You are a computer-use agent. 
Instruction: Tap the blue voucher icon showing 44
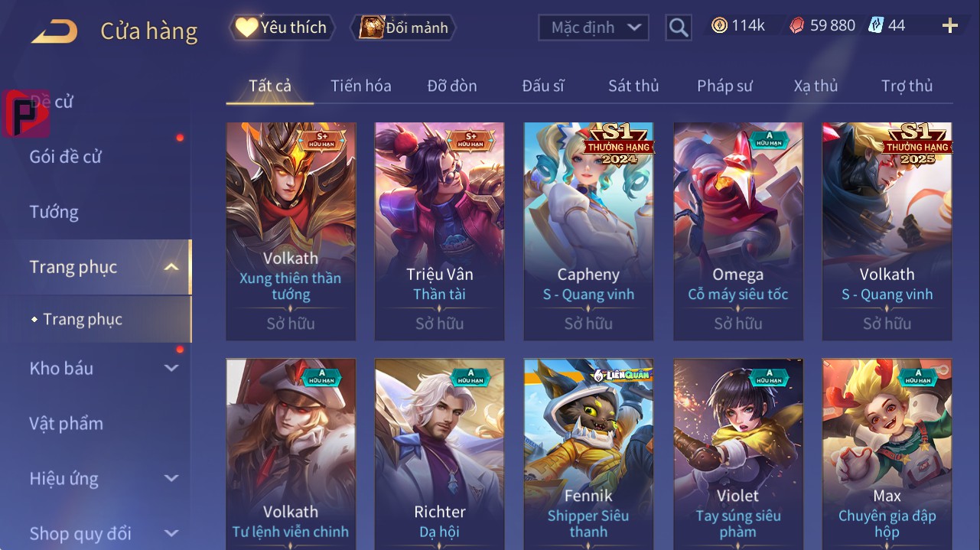click(x=876, y=25)
